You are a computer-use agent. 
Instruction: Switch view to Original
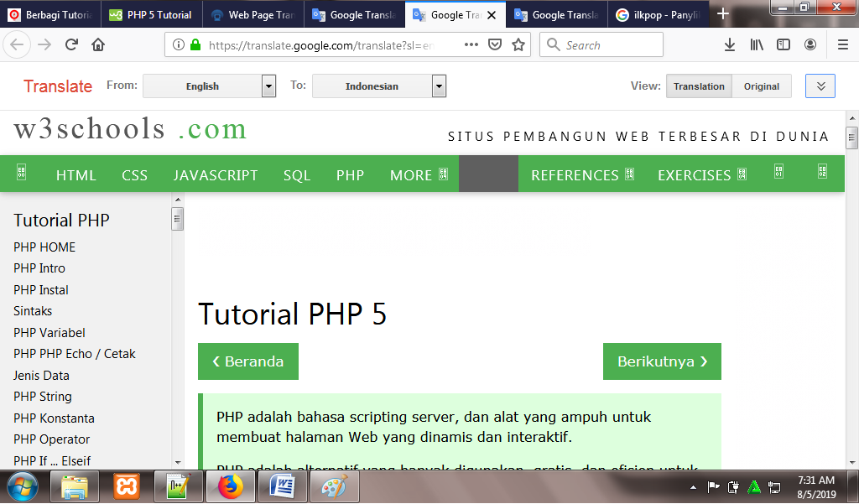click(761, 86)
